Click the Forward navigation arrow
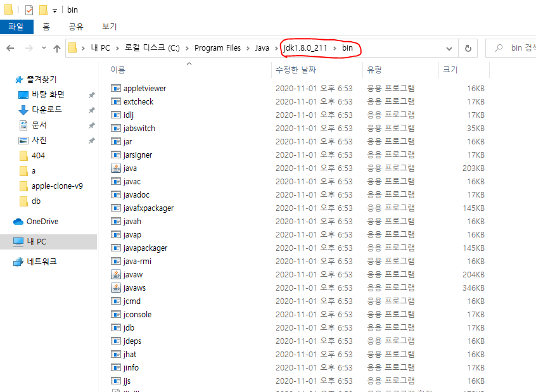The image size is (536, 392). point(29,48)
